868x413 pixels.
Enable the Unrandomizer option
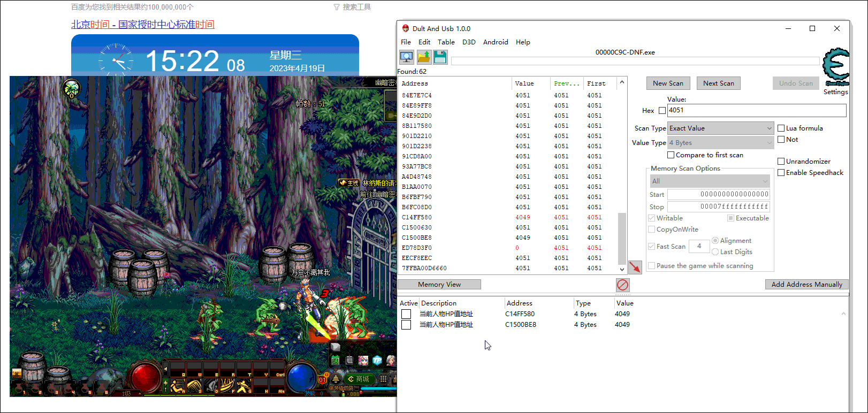(x=781, y=162)
